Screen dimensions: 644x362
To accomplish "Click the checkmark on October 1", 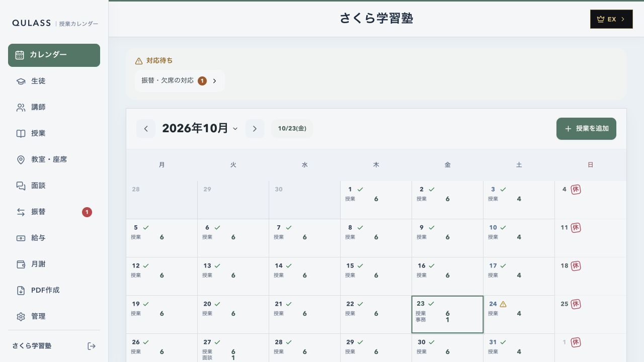I will (x=360, y=190).
